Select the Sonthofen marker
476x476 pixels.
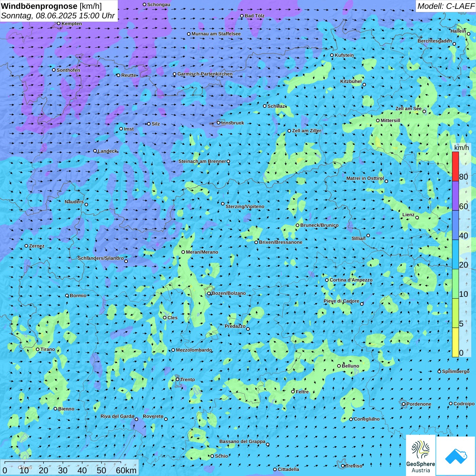click(x=54, y=70)
